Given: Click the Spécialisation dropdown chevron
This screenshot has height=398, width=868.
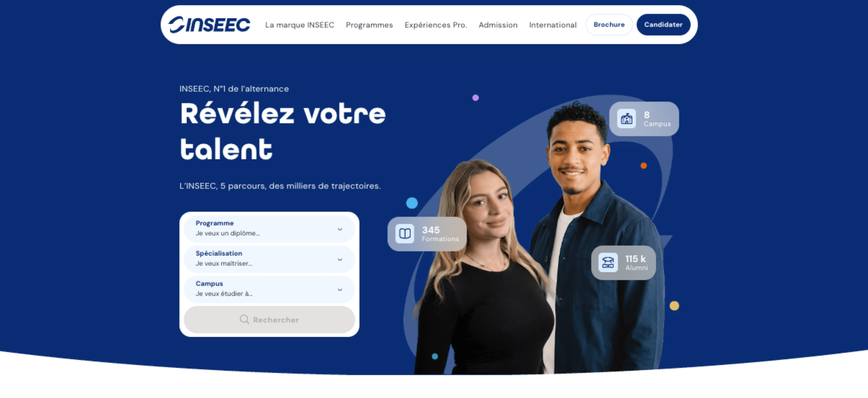Looking at the screenshot, I should click(x=340, y=259).
